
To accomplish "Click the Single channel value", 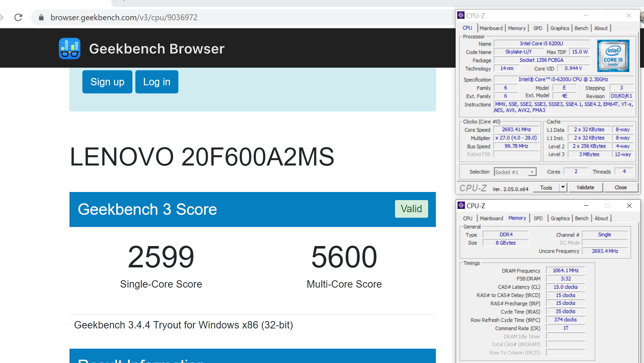I will tap(605, 235).
